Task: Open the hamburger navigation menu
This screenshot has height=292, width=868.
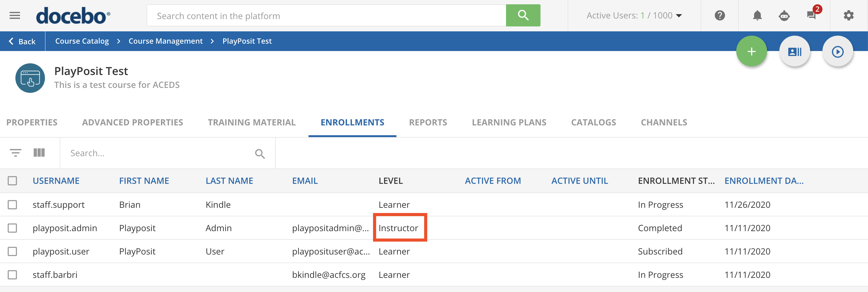Action: coord(14,15)
